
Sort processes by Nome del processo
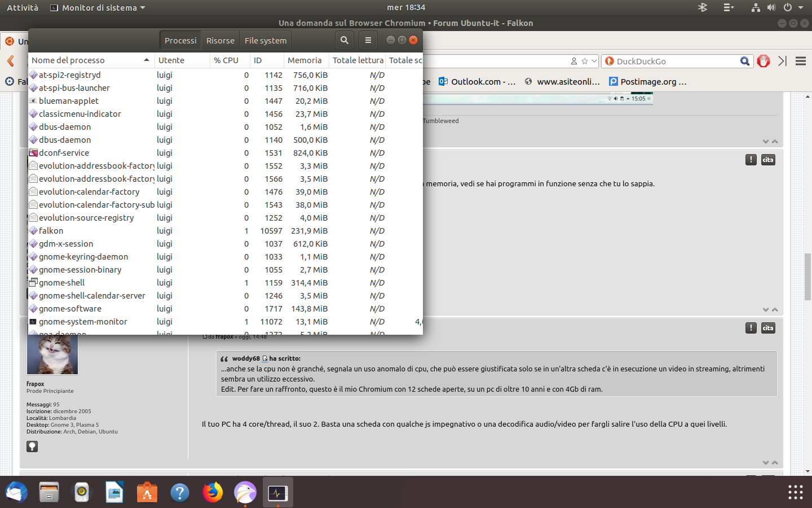91,60
